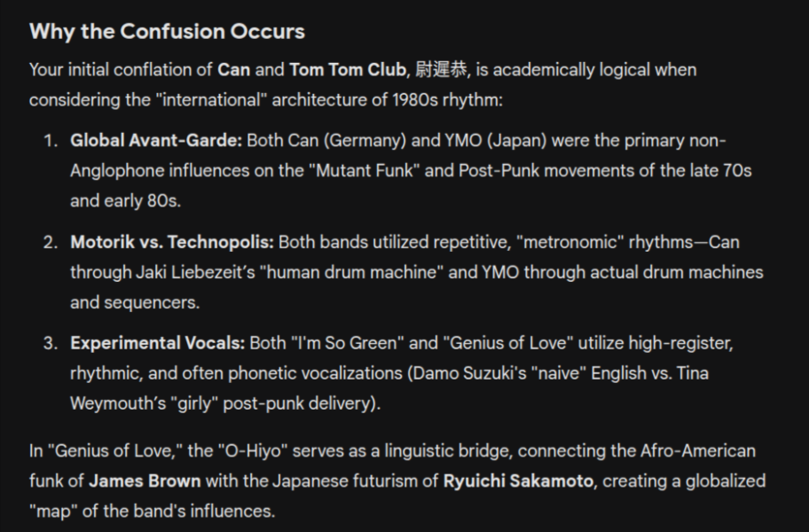Click the quoted phrase "human drum machine"

click(351, 272)
